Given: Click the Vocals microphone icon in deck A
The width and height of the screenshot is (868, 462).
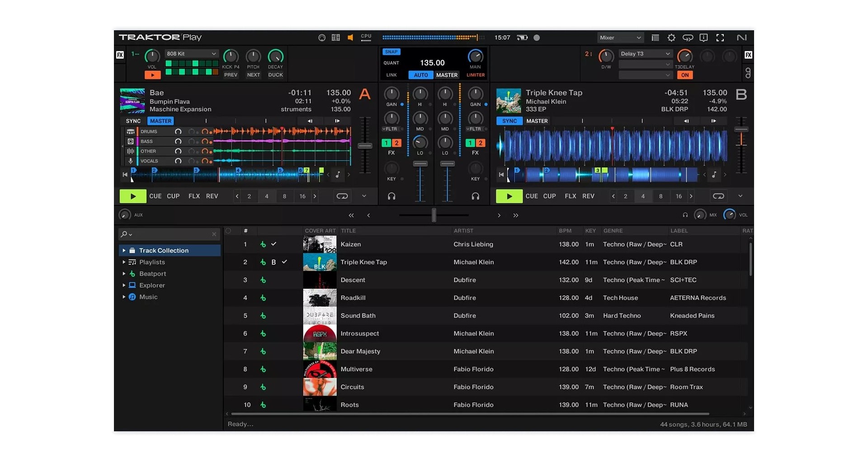Looking at the screenshot, I should pyautogui.click(x=131, y=161).
